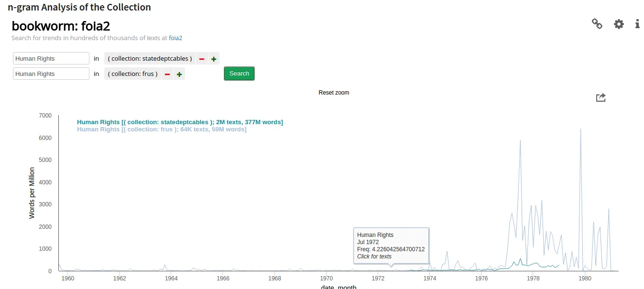Viewport: 644px width, 289px height.
Task: Open the collection: frus filter dropdown
Action: click(x=132, y=74)
